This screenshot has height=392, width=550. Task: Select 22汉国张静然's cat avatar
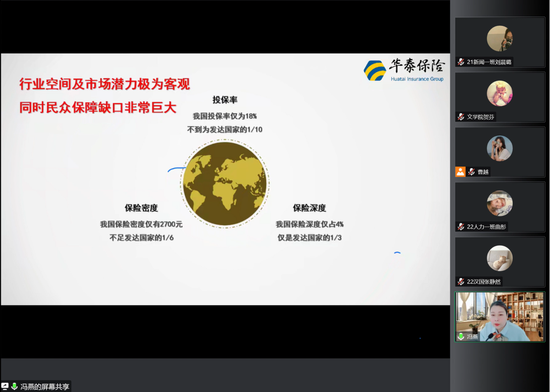[500, 258]
